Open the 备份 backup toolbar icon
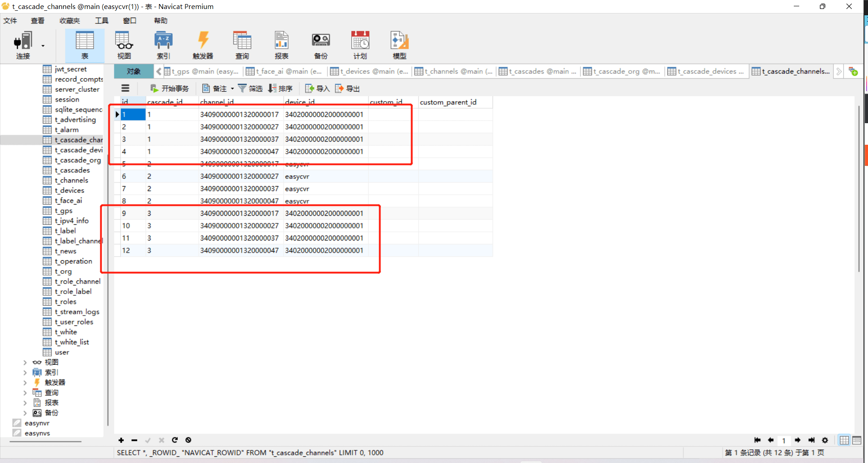This screenshot has width=868, height=463. pyautogui.click(x=321, y=45)
